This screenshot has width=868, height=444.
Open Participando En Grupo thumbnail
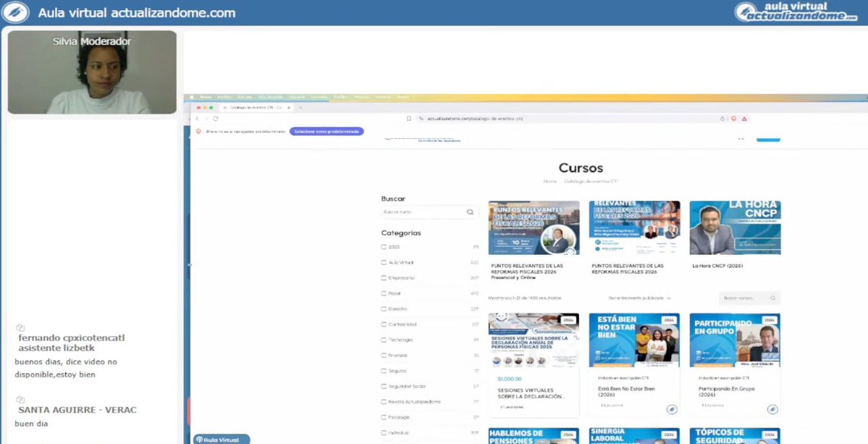coord(735,340)
